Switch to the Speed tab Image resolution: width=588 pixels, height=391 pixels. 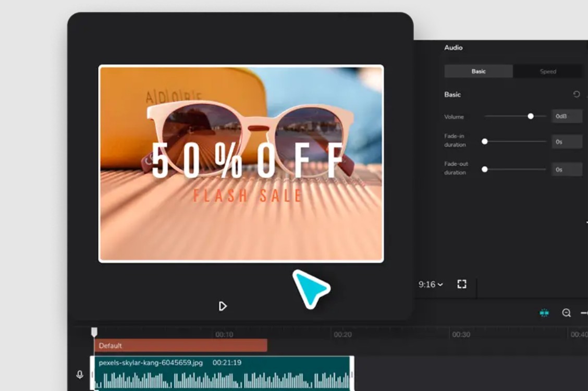(548, 71)
